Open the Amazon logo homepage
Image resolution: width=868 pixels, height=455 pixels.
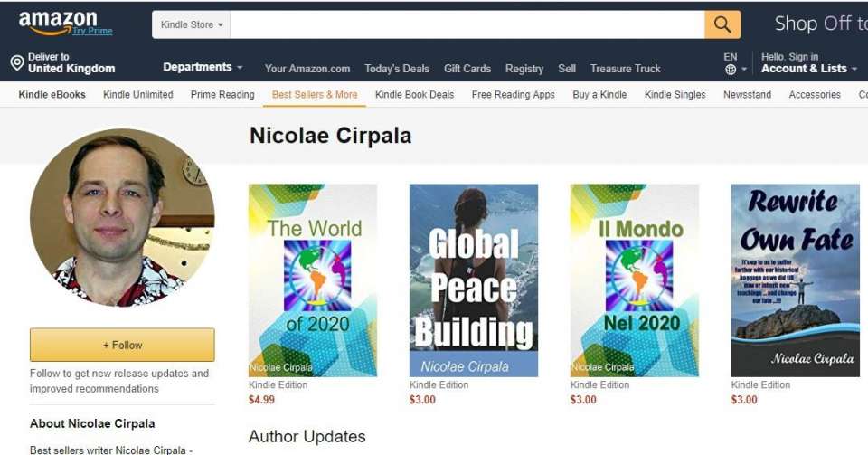point(58,22)
